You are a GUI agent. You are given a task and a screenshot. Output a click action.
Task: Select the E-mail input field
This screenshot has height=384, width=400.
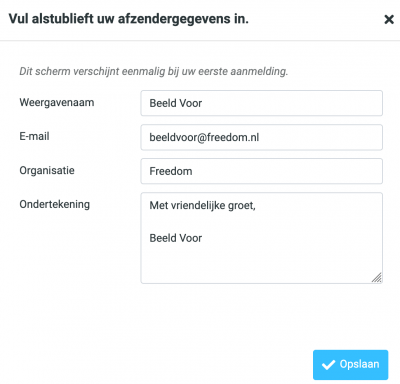pyautogui.click(x=261, y=137)
